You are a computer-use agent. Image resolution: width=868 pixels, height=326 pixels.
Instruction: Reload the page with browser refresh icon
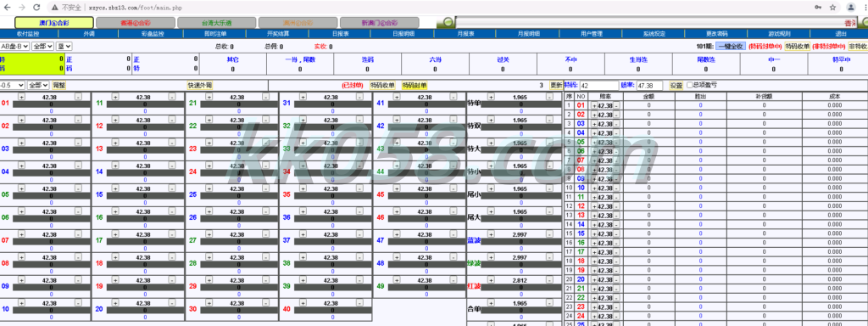(x=36, y=8)
